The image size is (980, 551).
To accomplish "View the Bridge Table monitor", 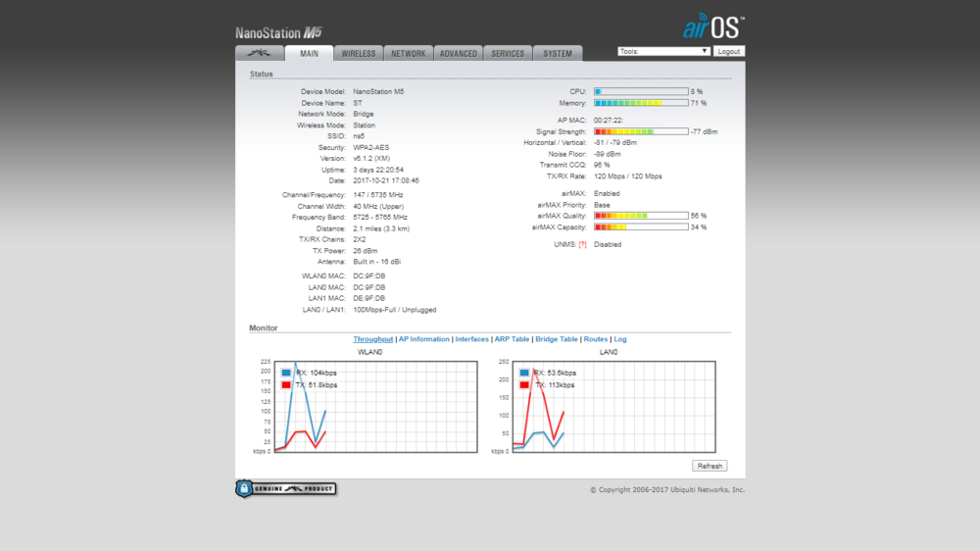I will point(556,339).
